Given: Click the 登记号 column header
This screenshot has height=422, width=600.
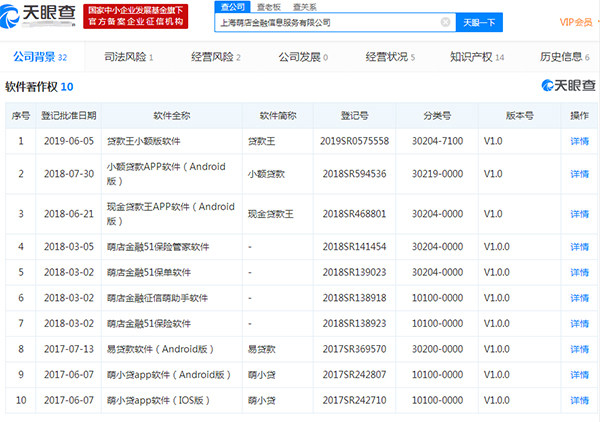Looking at the screenshot, I should (354, 116).
